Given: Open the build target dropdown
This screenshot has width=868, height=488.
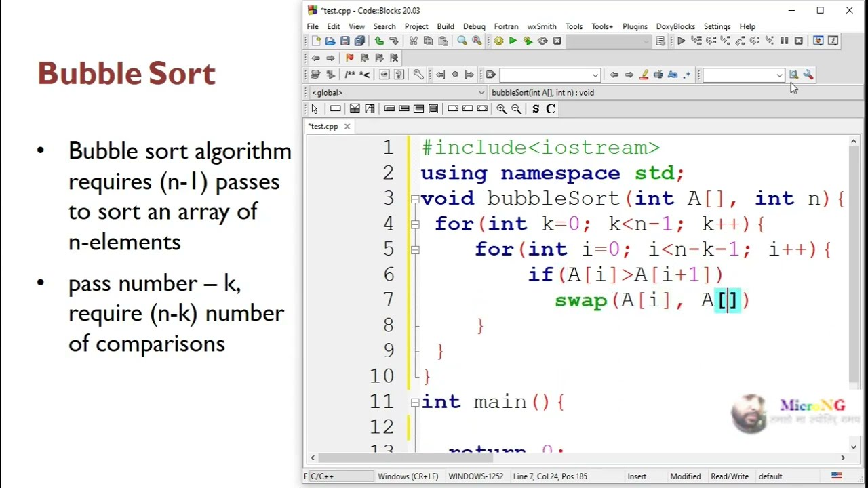Looking at the screenshot, I should (x=609, y=41).
